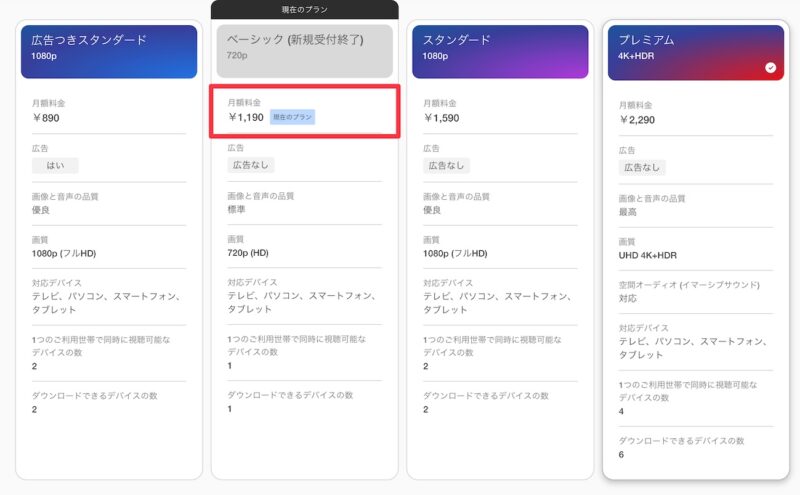800x495 pixels.
Task: Click the checkmark icon on the プレミアム card
Action: pyautogui.click(x=770, y=68)
